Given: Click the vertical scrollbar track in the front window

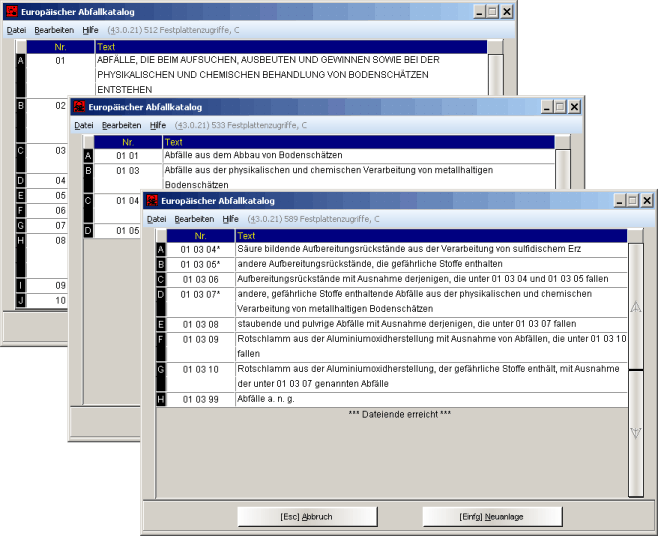Looking at the screenshot, I should [635, 470].
